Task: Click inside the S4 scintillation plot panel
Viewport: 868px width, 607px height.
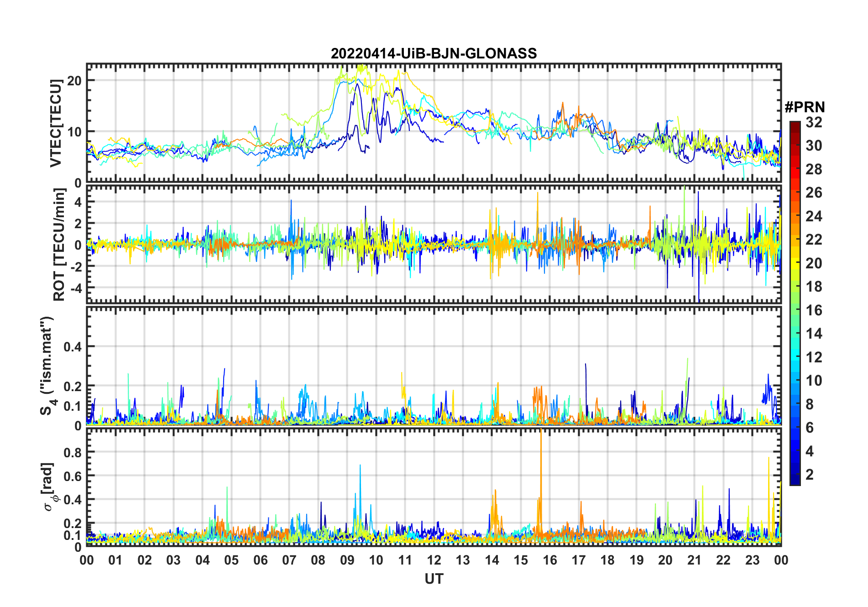Action: pyautogui.click(x=434, y=366)
